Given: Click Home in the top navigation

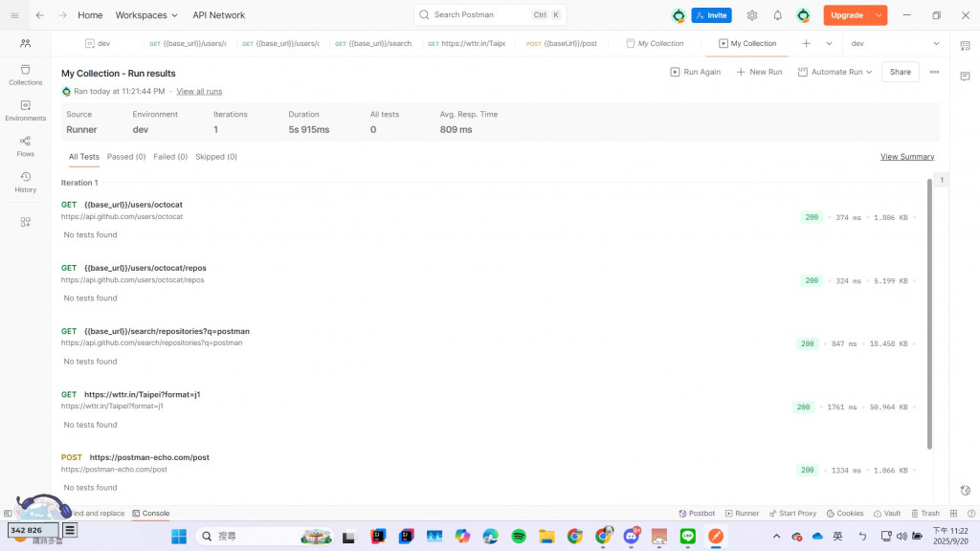Looking at the screenshot, I should [90, 15].
